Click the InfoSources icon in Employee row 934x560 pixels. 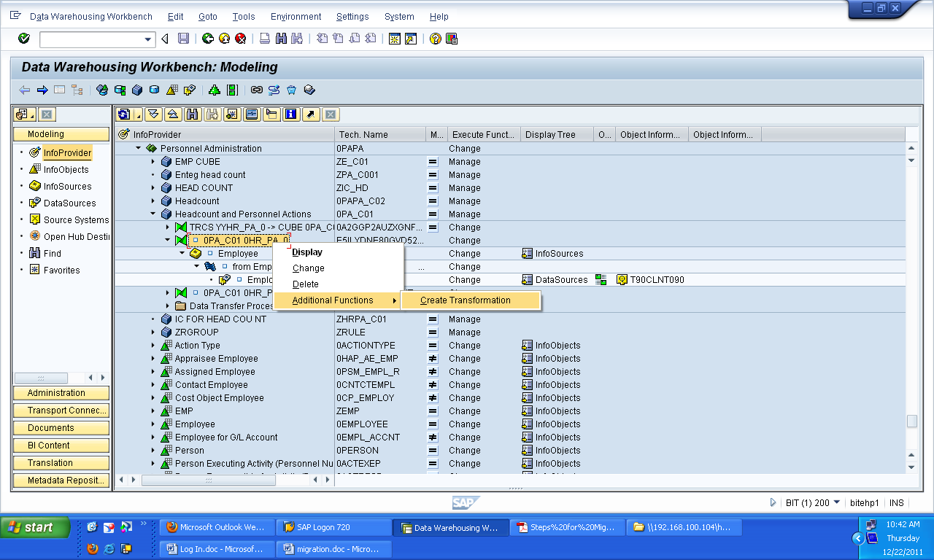[528, 254]
